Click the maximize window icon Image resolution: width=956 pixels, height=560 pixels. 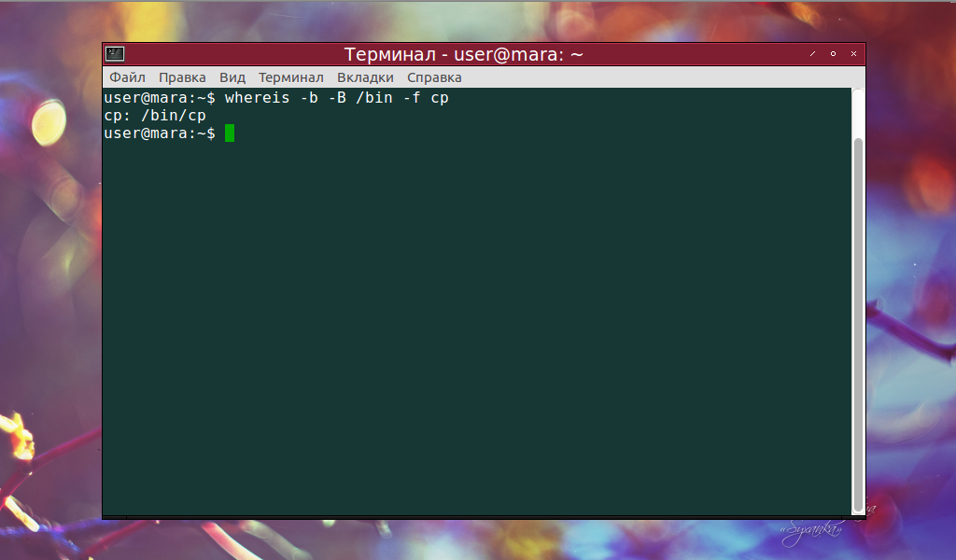(x=832, y=54)
